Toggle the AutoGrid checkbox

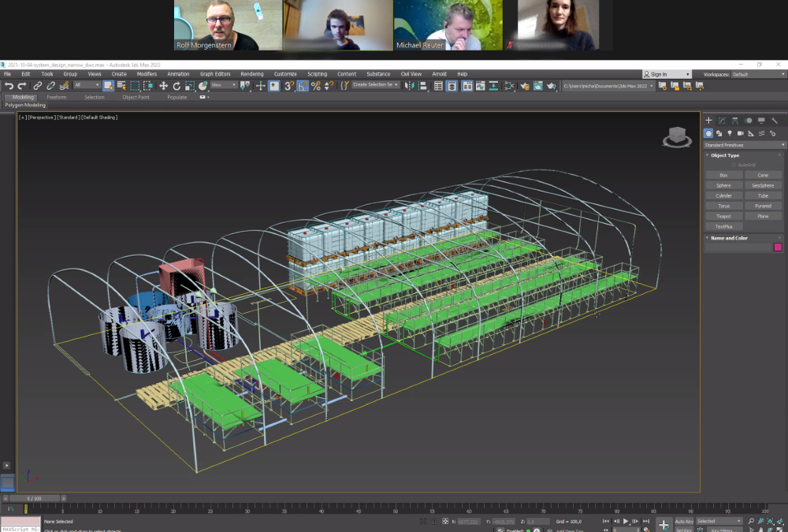(x=734, y=165)
